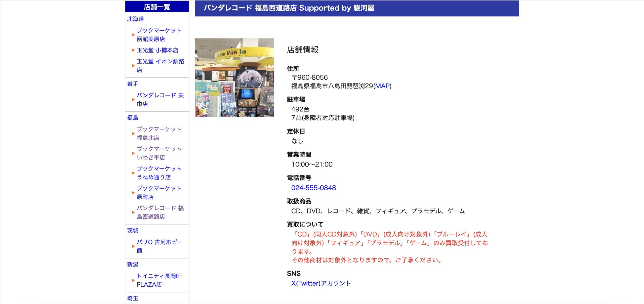Select 岩手 region heading
Image resolution: width=644 pixels, height=304 pixels.
(133, 84)
